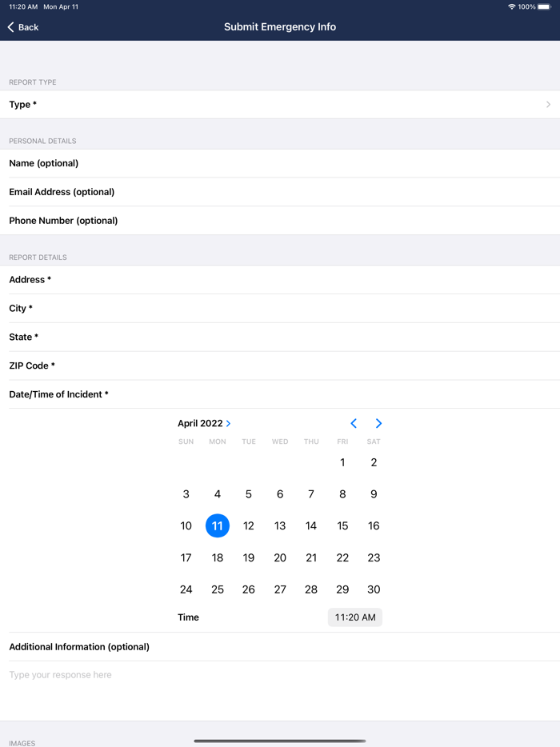Open the Type report selector

[280, 104]
